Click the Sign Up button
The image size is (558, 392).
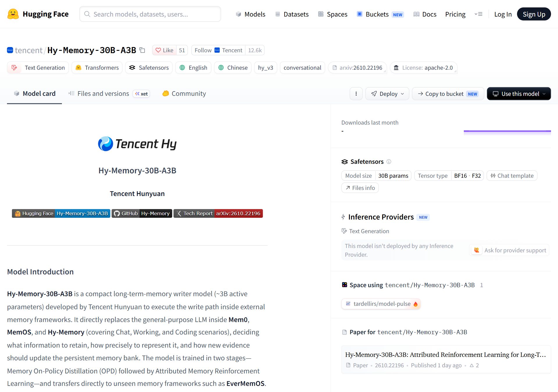pyautogui.click(x=534, y=14)
